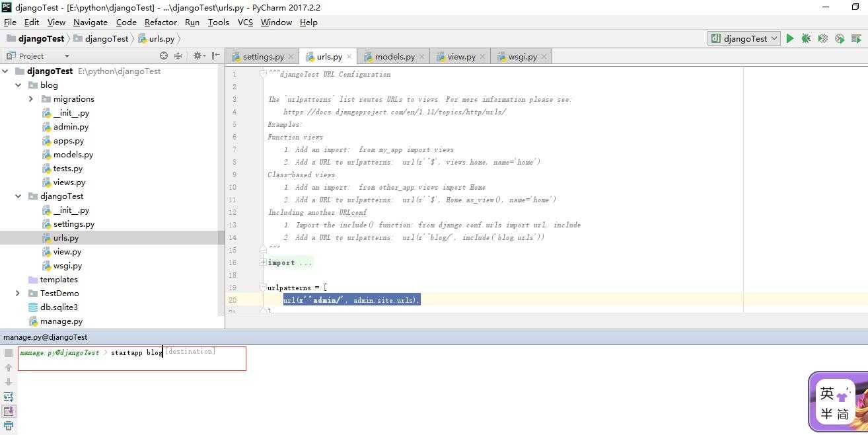Image resolution: width=868 pixels, height=435 pixels.
Task: Select apps.py in project tree
Action: click(x=69, y=140)
